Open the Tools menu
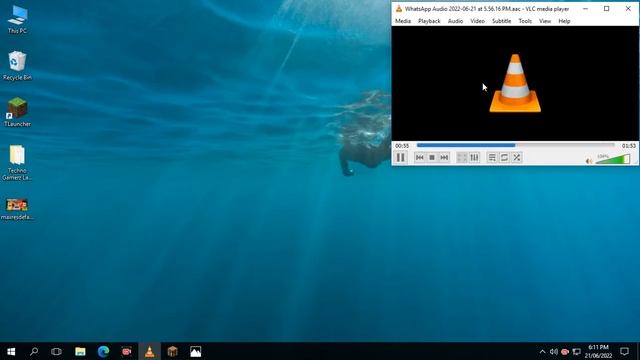Viewport: 640px width, 360px height. [x=525, y=21]
